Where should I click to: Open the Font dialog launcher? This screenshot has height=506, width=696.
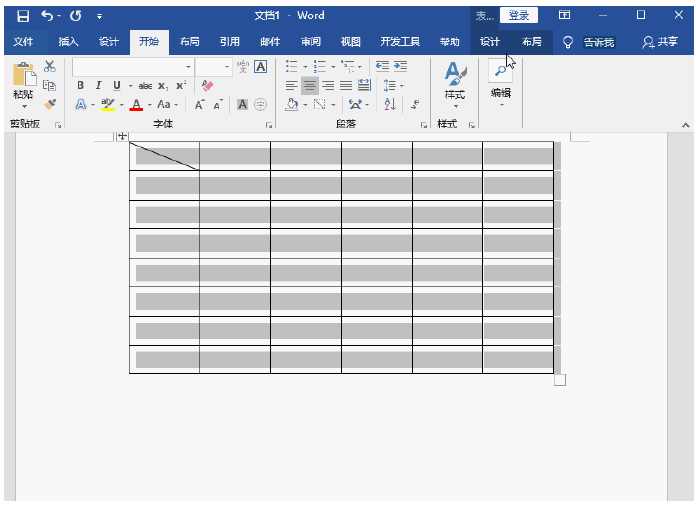point(269,126)
